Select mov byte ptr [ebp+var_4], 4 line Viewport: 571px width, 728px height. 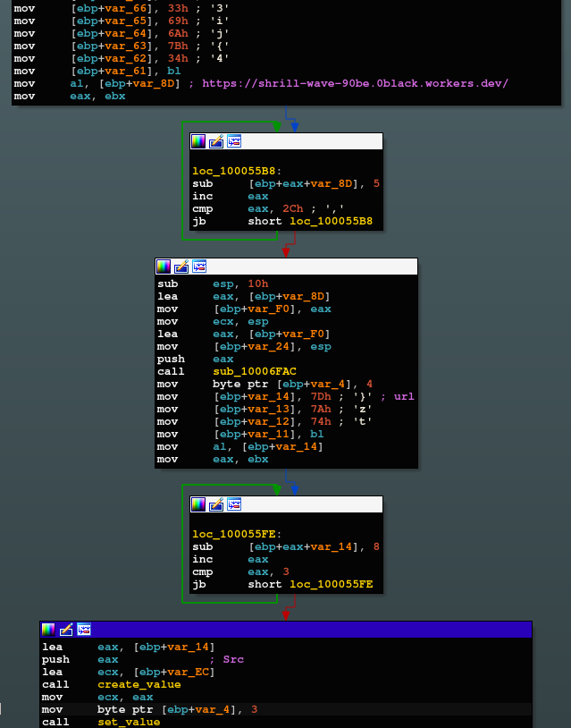coord(265,384)
